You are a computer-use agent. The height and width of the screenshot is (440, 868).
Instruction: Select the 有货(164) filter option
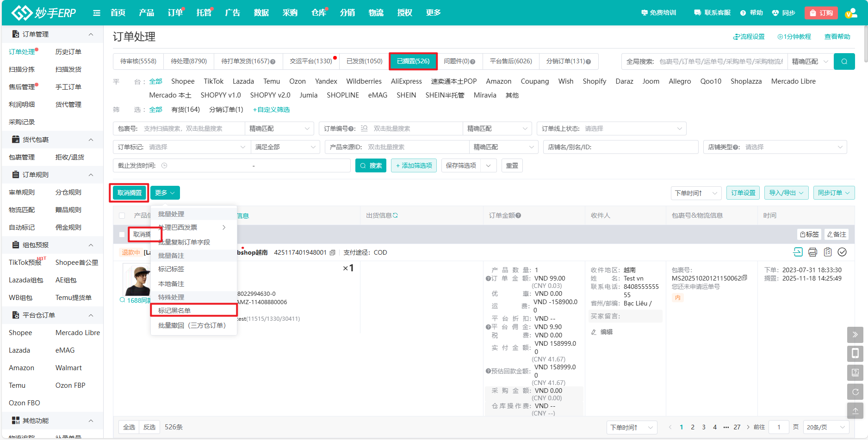click(x=186, y=110)
